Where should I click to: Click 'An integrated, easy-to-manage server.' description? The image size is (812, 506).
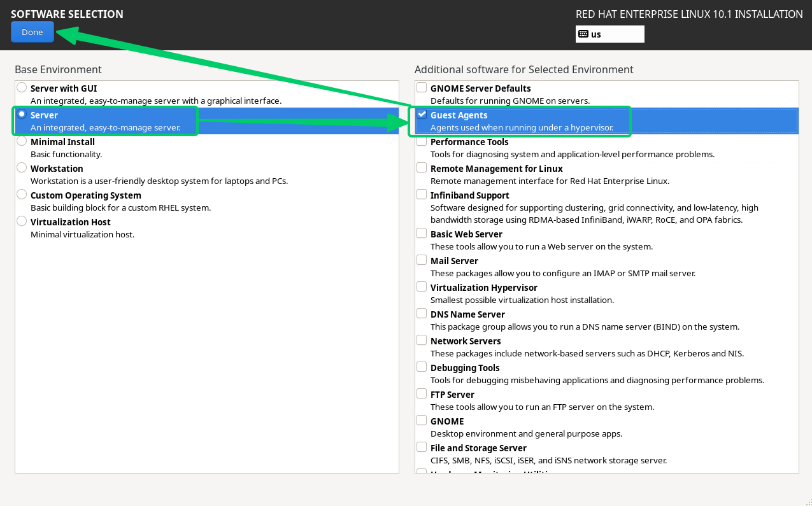(x=106, y=127)
